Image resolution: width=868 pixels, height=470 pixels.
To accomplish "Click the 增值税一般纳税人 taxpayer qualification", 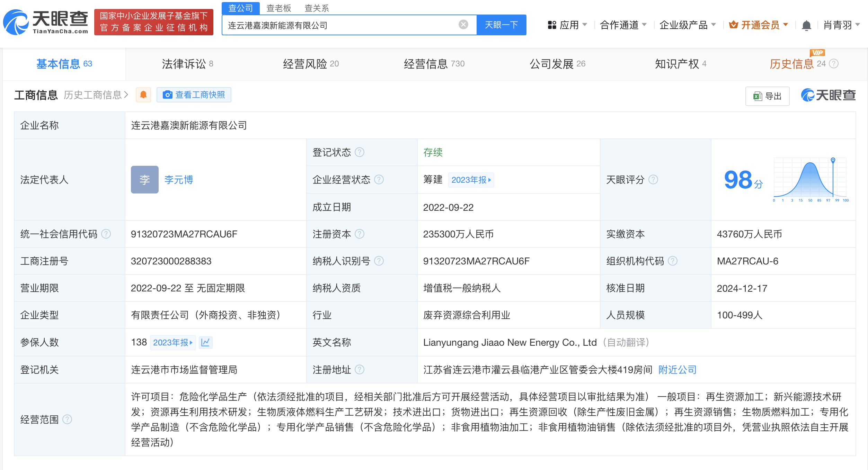I will [462, 288].
